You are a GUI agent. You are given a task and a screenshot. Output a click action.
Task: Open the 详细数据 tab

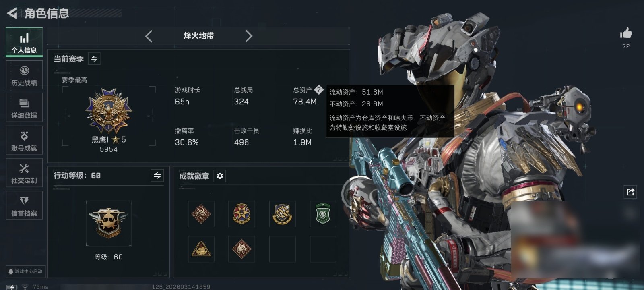click(x=24, y=108)
